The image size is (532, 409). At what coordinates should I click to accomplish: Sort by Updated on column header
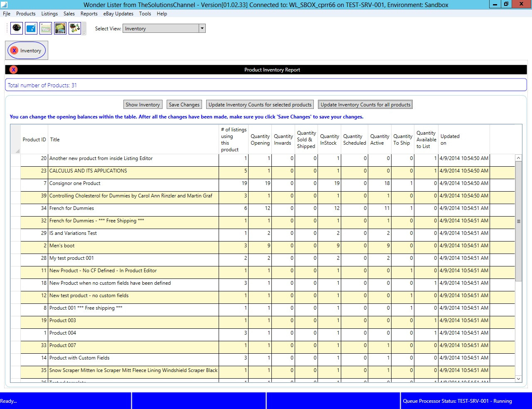point(464,140)
